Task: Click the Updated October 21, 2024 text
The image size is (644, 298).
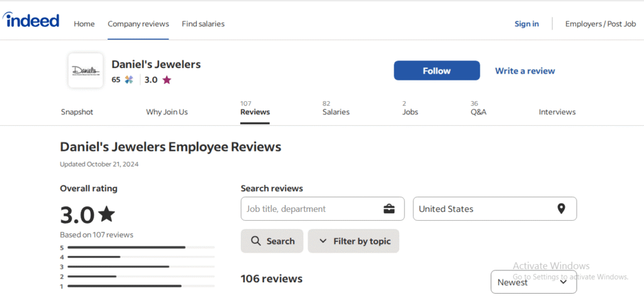Action: click(x=99, y=164)
